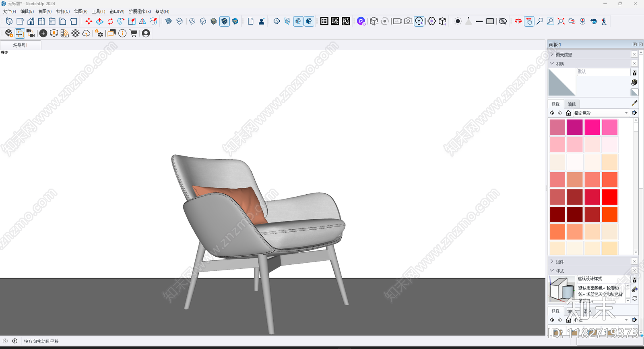Pick the eyedropper sample paint tool
This screenshot has height=349, width=644.
634,103
